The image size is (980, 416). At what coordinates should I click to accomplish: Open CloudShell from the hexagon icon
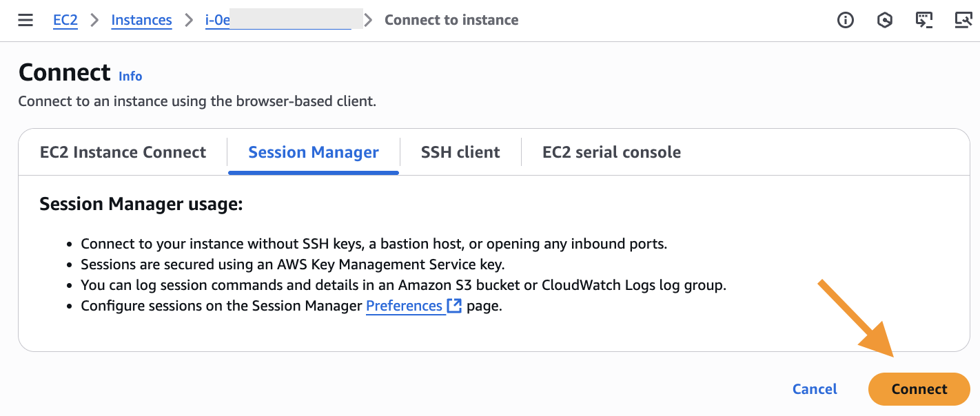(885, 20)
